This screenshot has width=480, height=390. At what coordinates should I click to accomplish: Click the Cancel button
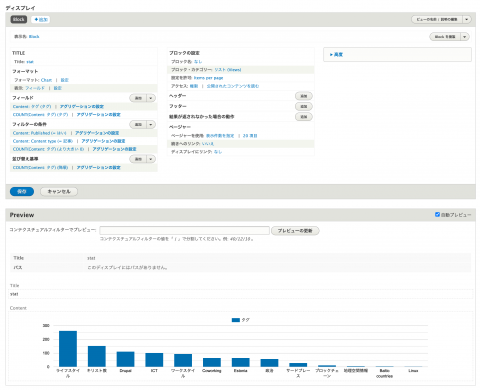59,191
